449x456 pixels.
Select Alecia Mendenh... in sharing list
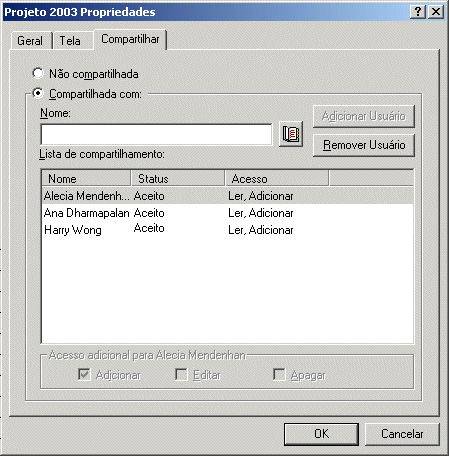(x=228, y=196)
